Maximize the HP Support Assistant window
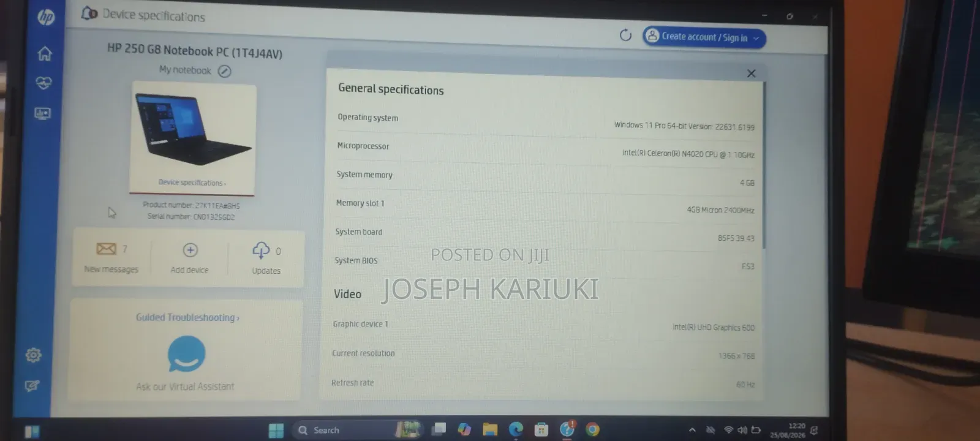Image resolution: width=980 pixels, height=441 pixels. click(x=790, y=16)
